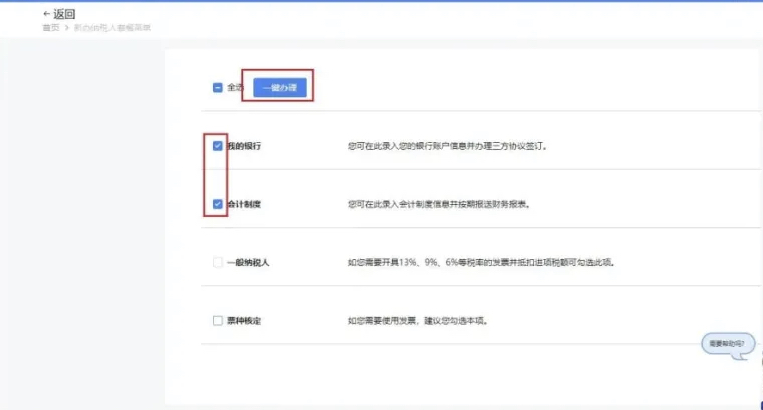Click the accounting system description text
This screenshot has width=763, height=410.
[438, 204]
